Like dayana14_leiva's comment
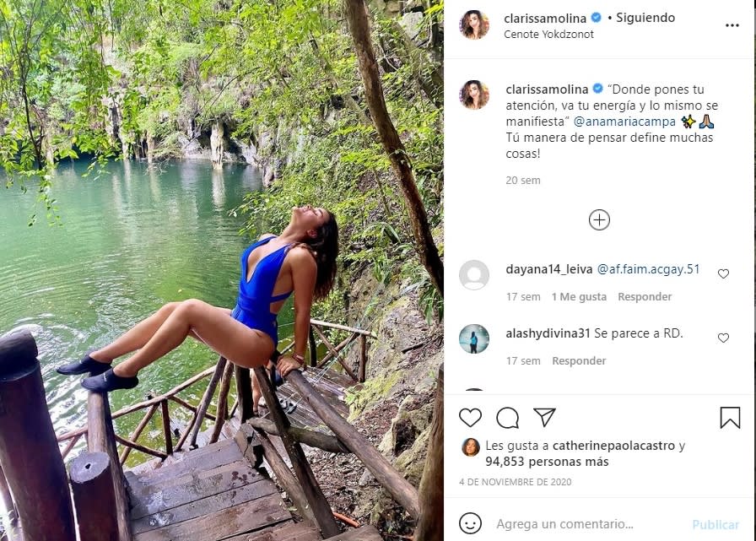The width and height of the screenshot is (756, 541). pyautogui.click(x=723, y=273)
